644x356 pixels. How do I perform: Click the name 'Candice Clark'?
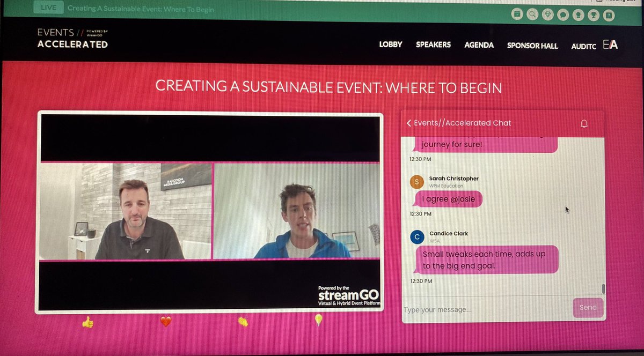[449, 234]
